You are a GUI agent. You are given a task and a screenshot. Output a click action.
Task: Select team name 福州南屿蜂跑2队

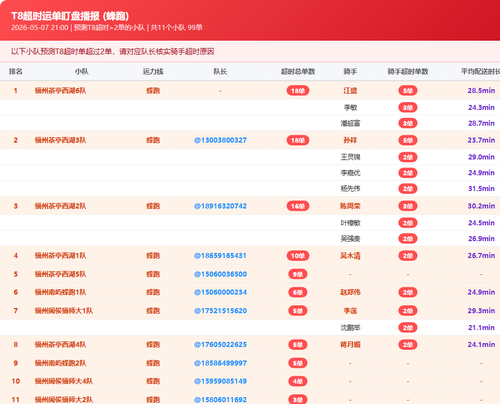pyautogui.click(x=60, y=363)
